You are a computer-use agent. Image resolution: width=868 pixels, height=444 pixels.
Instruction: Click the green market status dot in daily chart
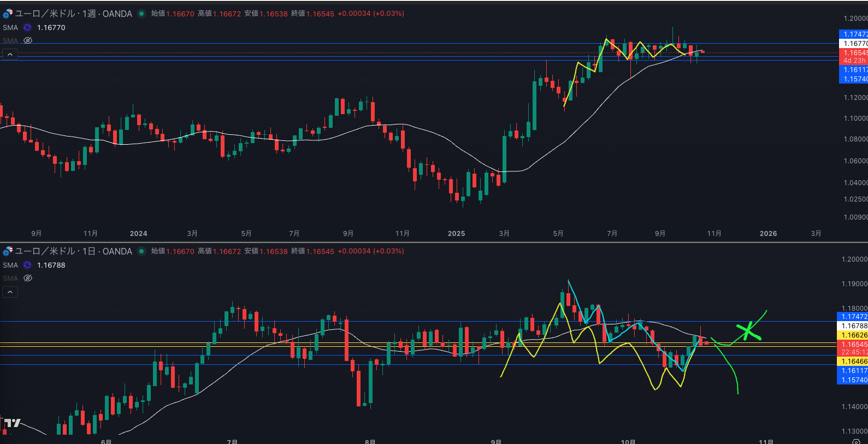tap(141, 251)
